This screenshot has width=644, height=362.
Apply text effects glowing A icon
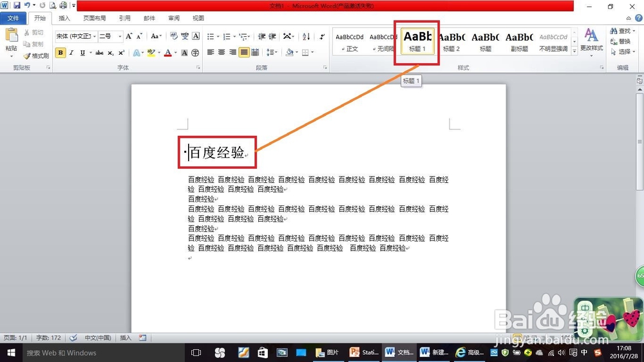click(x=137, y=53)
